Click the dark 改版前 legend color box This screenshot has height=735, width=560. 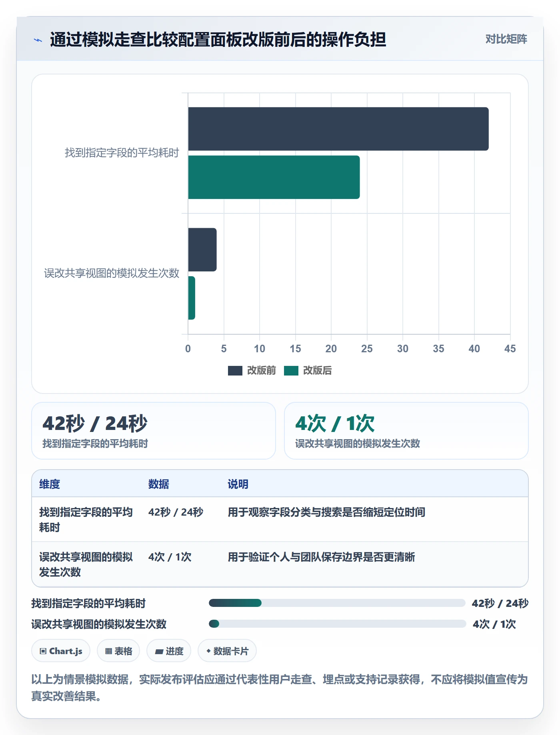pos(235,371)
